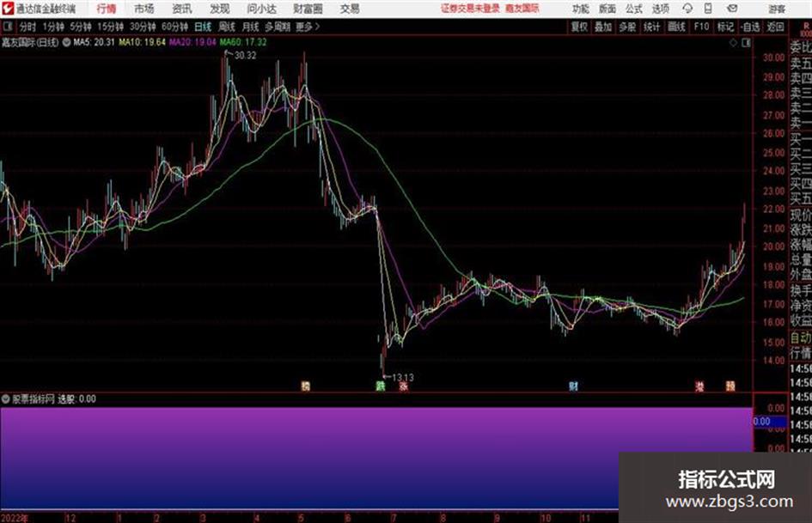This screenshot has width=812, height=523.
Task: Open the 行情 main tab
Action: (107, 9)
